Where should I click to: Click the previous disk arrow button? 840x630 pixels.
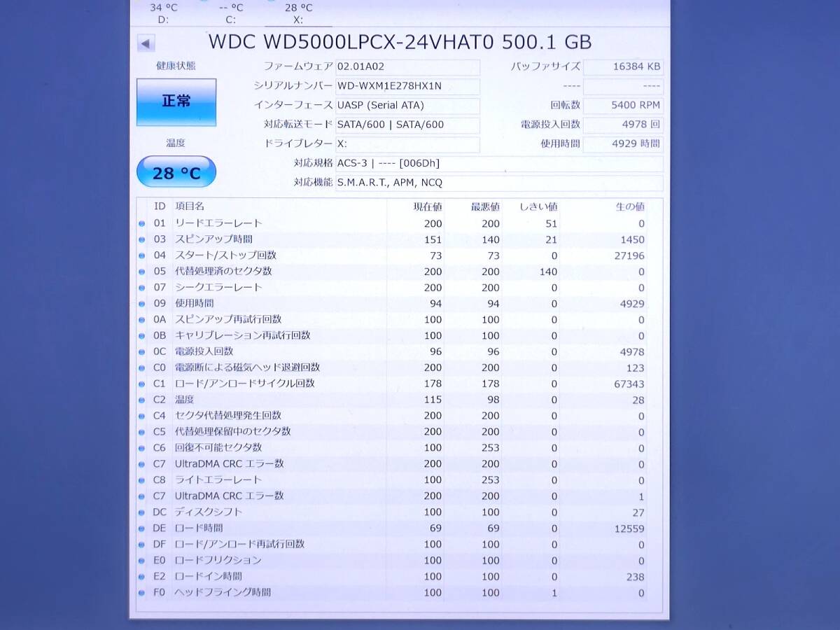(x=146, y=43)
